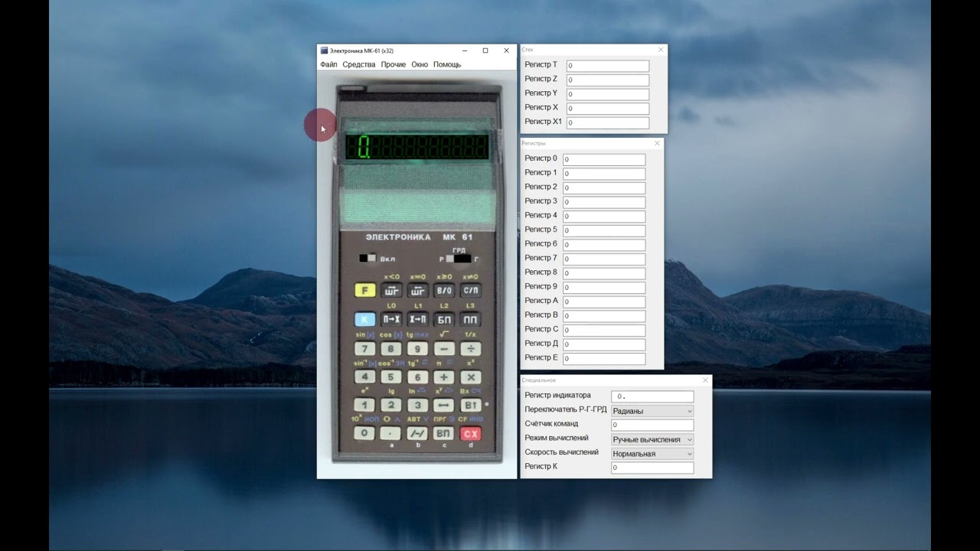Close the Специальное panel
The height and width of the screenshot is (551, 980).
[705, 380]
